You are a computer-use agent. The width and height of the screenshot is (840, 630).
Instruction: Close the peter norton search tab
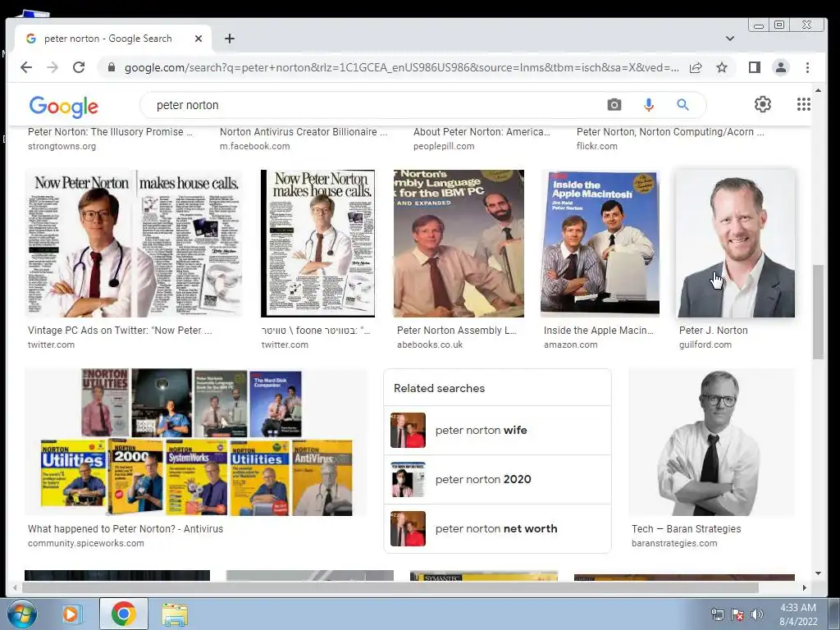(x=199, y=39)
